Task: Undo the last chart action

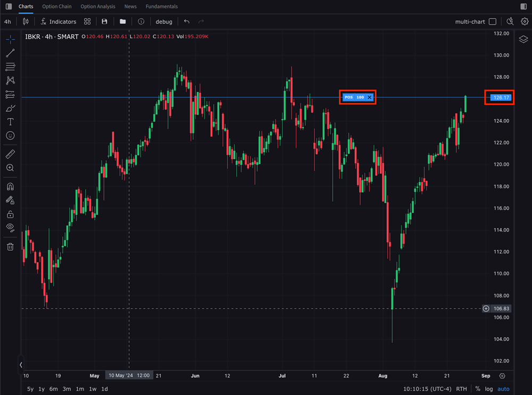Action: [187, 21]
